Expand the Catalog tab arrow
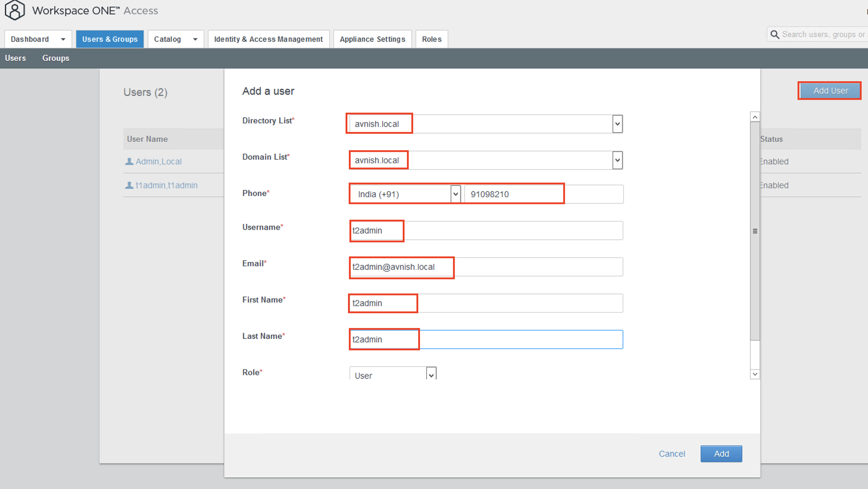The height and width of the screenshot is (489, 868). tap(195, 39)
